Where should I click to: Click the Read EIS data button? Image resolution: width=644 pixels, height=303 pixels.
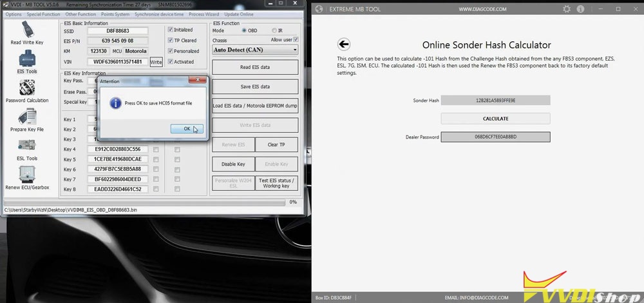tap(255, 67)
